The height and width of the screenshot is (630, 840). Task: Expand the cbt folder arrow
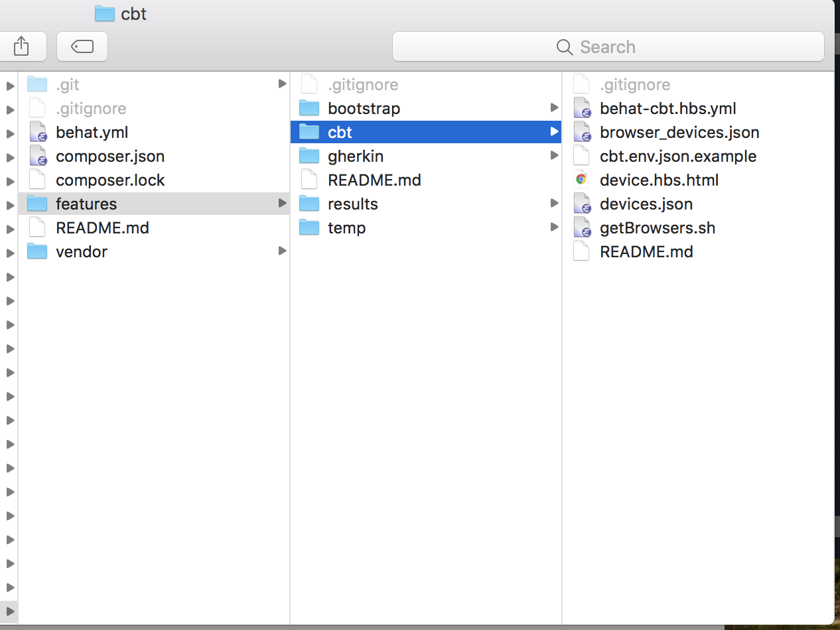554,131
